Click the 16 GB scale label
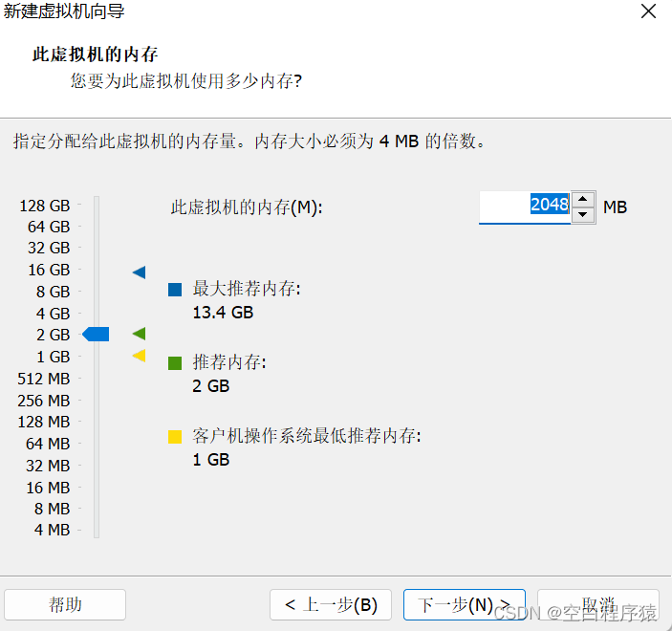Image resolution: width=672 pixels, height=631 pixels. (x=49, y=270)
